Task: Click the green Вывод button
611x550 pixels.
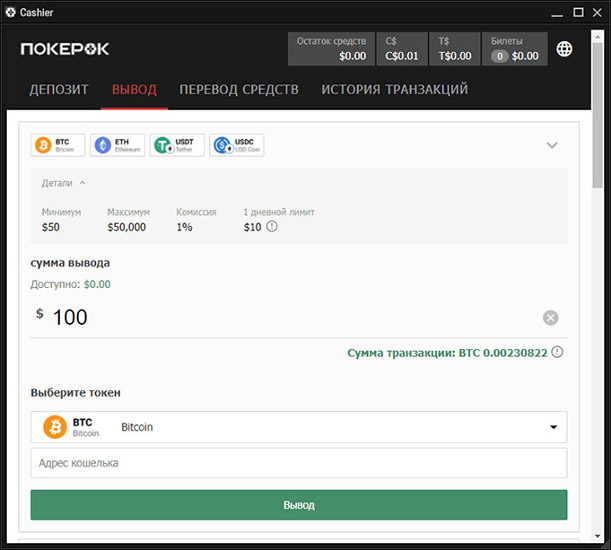Action: (299, 505)
